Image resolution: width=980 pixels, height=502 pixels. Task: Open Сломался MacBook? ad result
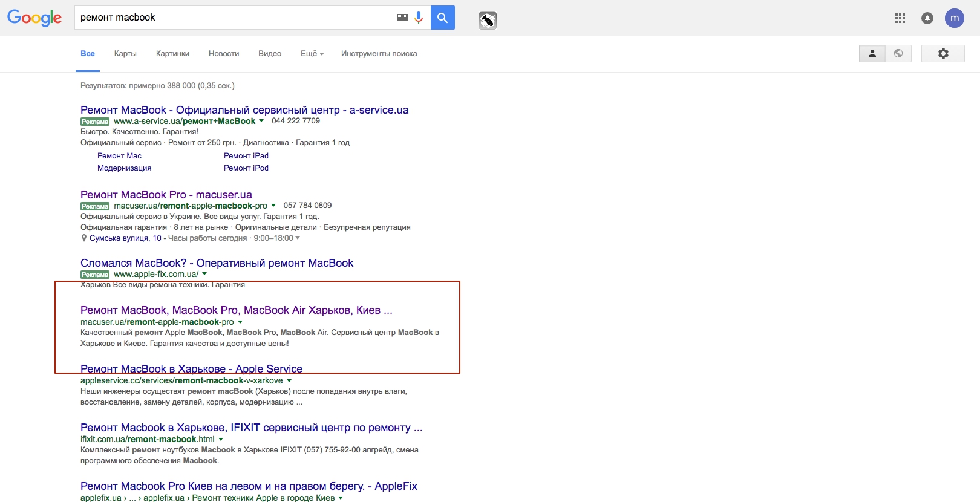[x=217, y=263]
